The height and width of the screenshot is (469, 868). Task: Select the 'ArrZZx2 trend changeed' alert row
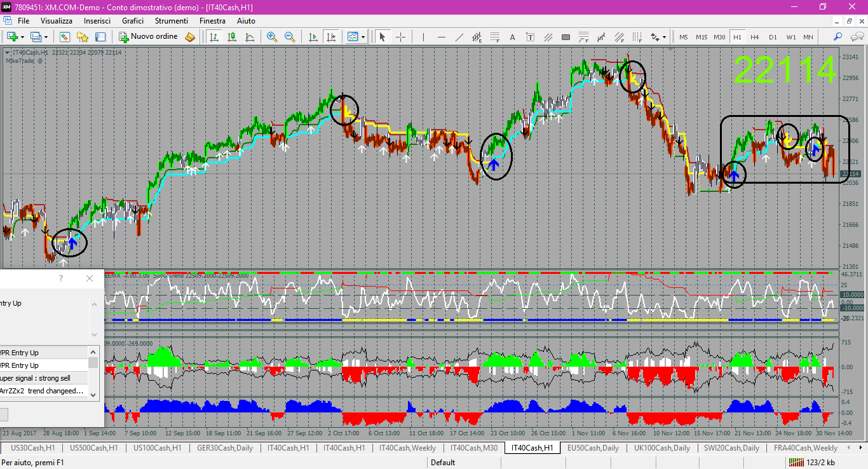[x=44, y=391]
